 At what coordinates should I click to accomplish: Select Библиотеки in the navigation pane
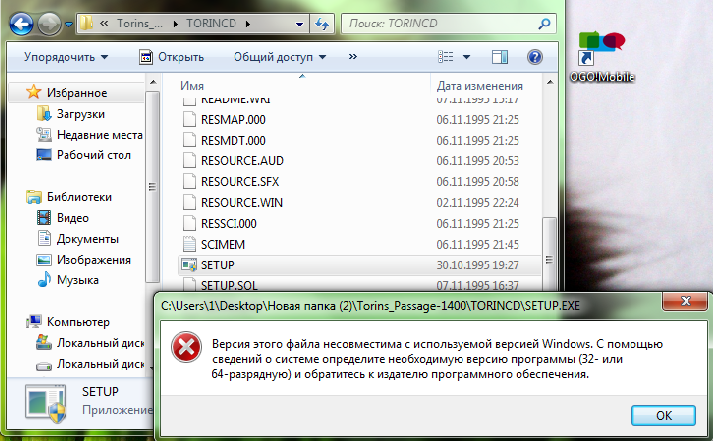pyautogui.click(x=79, y=197)
